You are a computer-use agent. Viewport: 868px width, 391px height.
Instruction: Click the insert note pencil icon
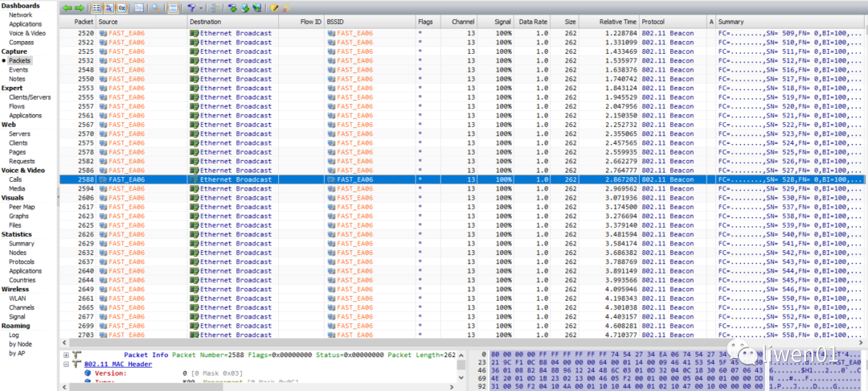point(274,8)
